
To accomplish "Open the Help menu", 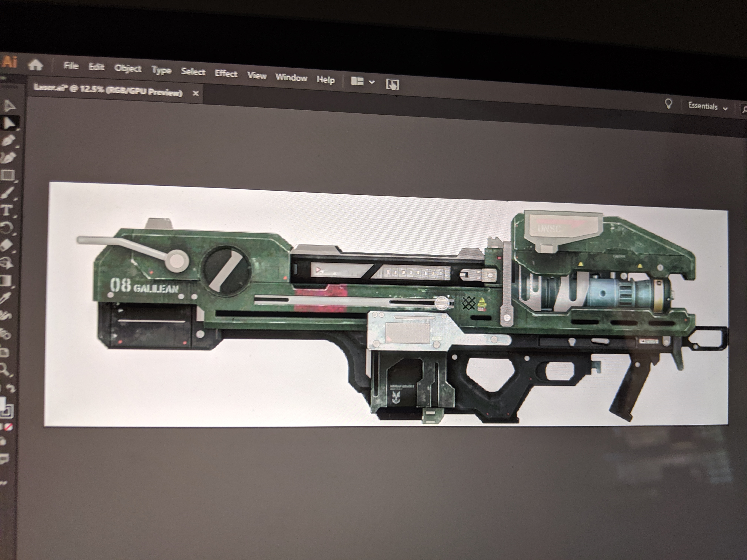I will (x=326, y=80).
